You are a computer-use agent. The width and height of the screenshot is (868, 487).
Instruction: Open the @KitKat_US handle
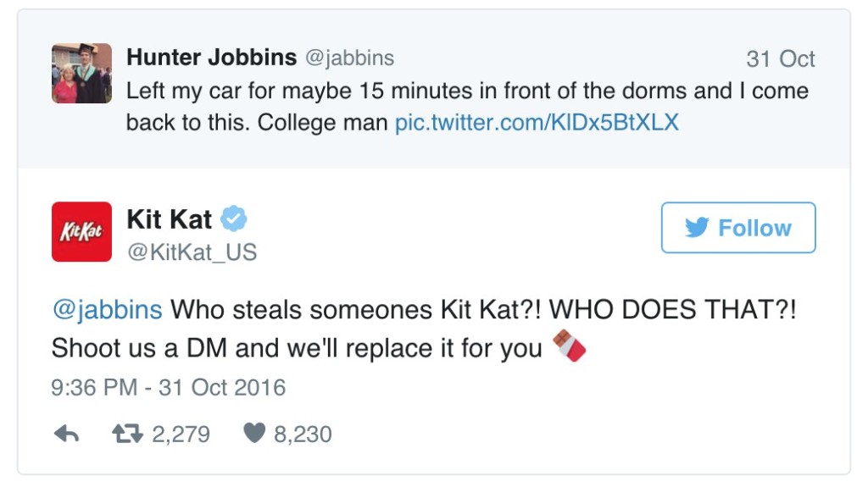tap(192, 252)
